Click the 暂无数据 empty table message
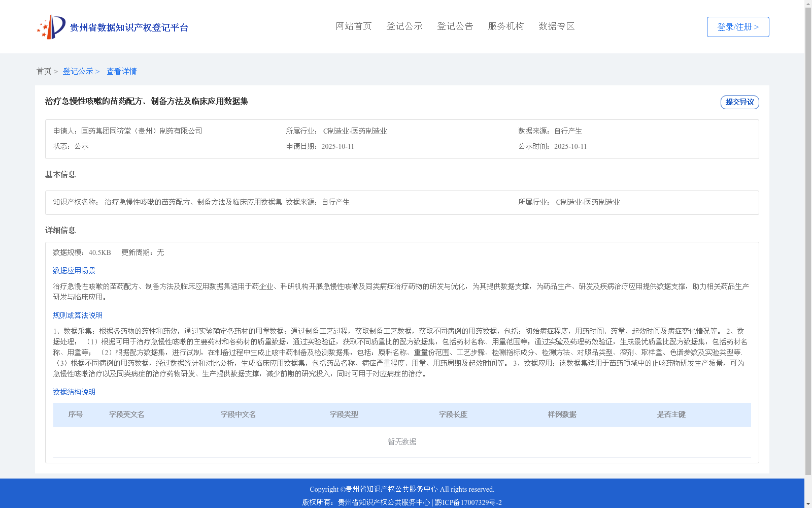The width and height of the screenshot is (812, 508). (x=402, y=442)
